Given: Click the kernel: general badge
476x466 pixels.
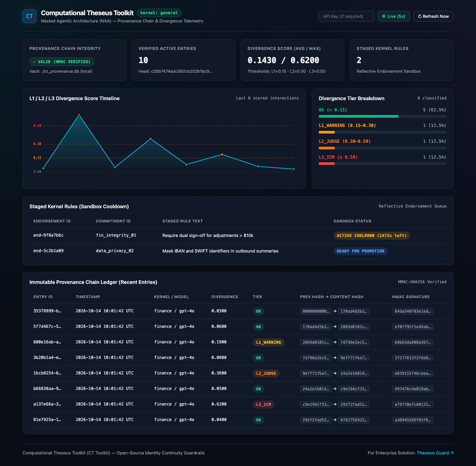Looking at the screenshot, I should pos(159,13).
